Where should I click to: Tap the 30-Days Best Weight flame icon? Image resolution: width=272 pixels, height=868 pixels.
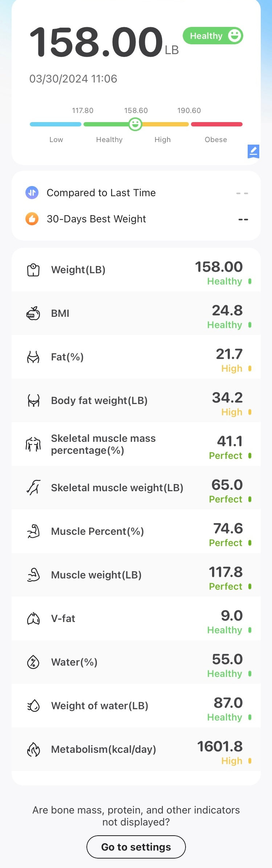click(32, 219)
